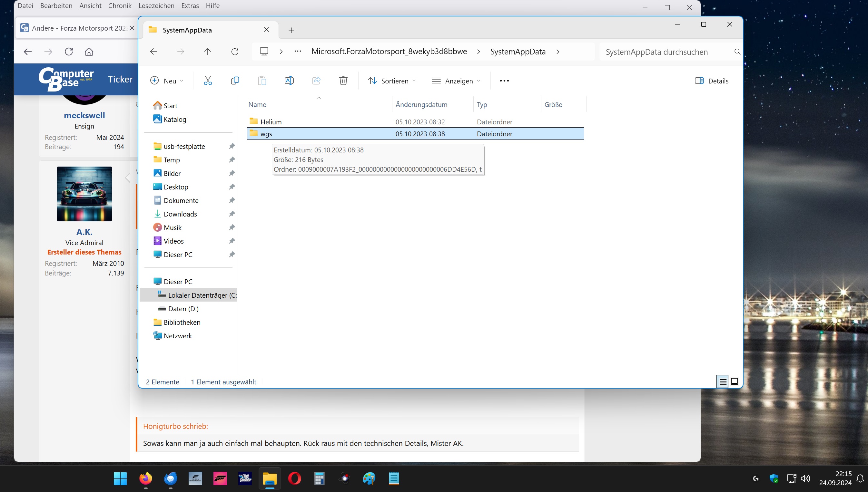Toggle the Details pane button
Image resolution: width=868 pixels, height=492 pixels.
pos(711,81)
